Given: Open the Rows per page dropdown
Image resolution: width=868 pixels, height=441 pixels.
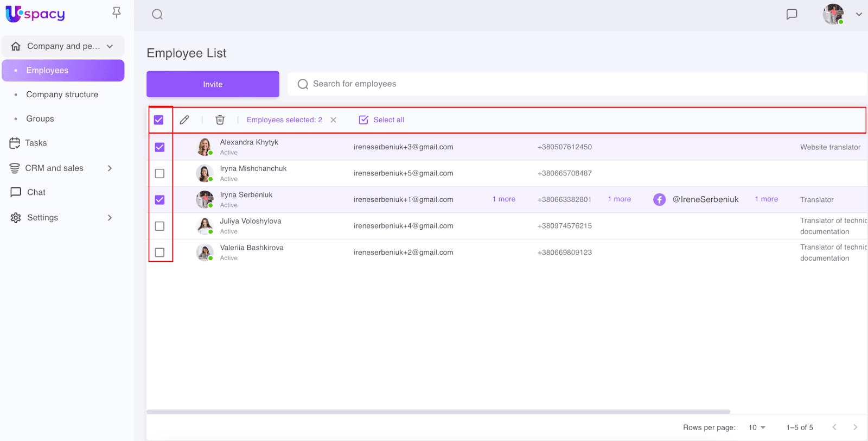Looking at the screenshot, I should 757,427.
